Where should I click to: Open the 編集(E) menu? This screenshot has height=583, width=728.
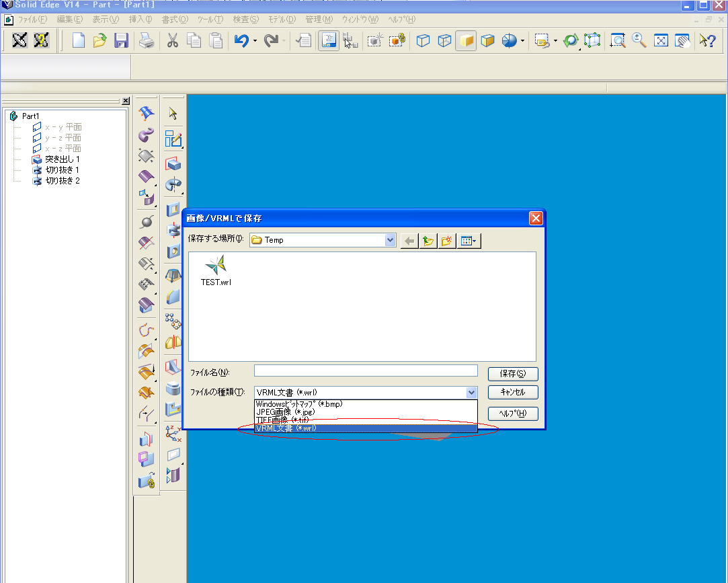tap(70, 20)
